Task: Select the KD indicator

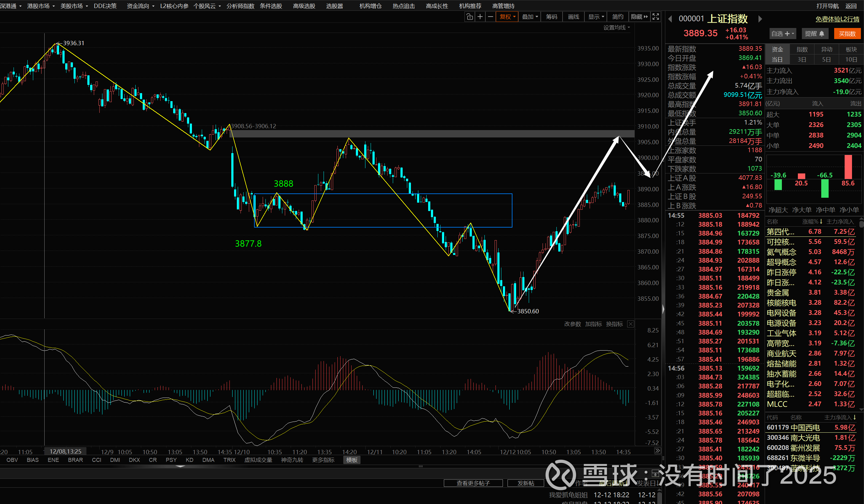Action: click(189, 460)
